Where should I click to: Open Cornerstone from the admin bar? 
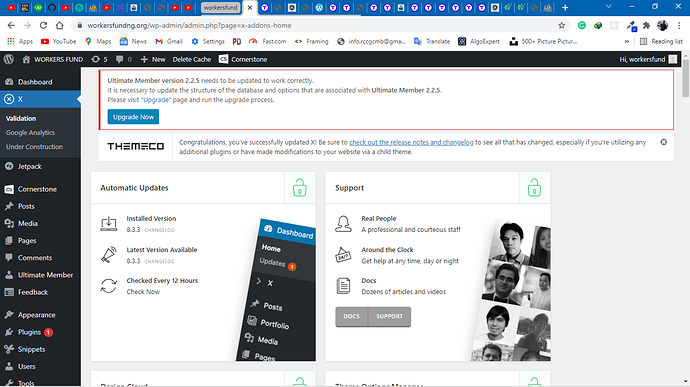[243, 59]
